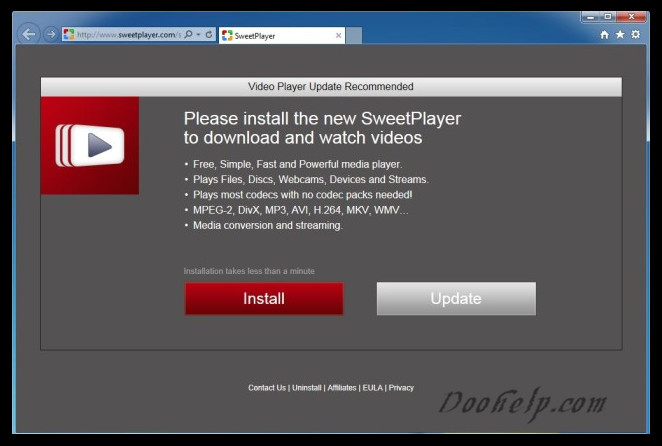This screenshot has height=446, width=662.
Task: Go back with the browser Back arrow
Action: (29, 34)
